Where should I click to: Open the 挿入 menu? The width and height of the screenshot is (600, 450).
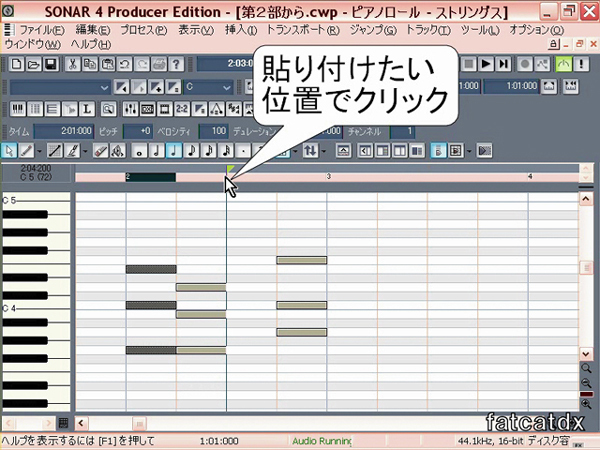point(241,30)
